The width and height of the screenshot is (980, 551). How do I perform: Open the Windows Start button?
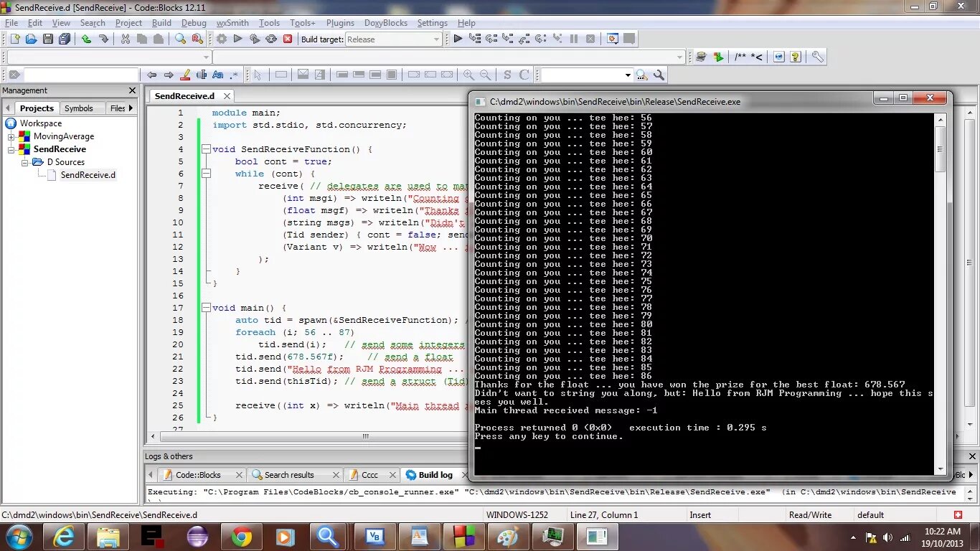tap(19, 537)
